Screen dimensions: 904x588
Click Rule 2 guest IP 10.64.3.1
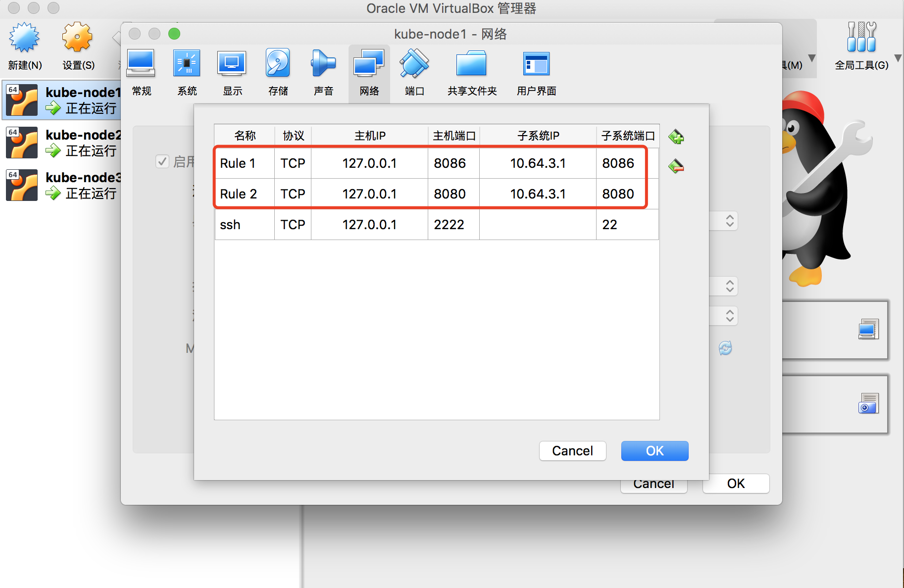(x=538, y=194)
